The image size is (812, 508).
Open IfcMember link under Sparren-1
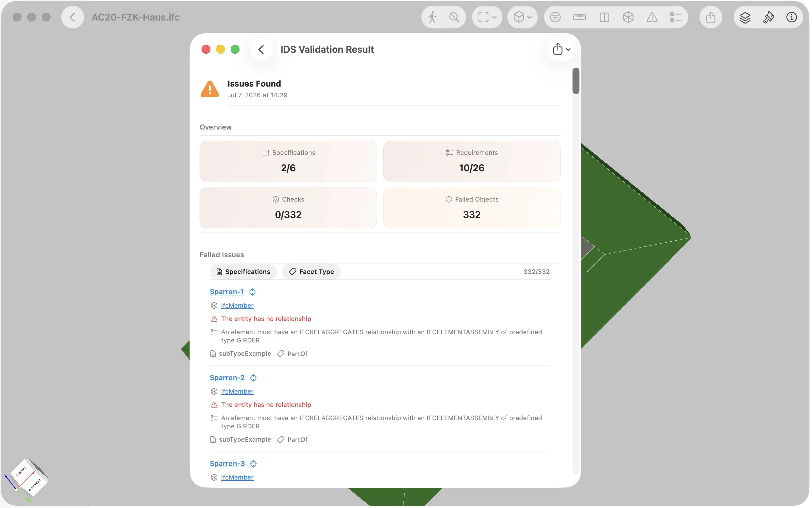point(238,306)
